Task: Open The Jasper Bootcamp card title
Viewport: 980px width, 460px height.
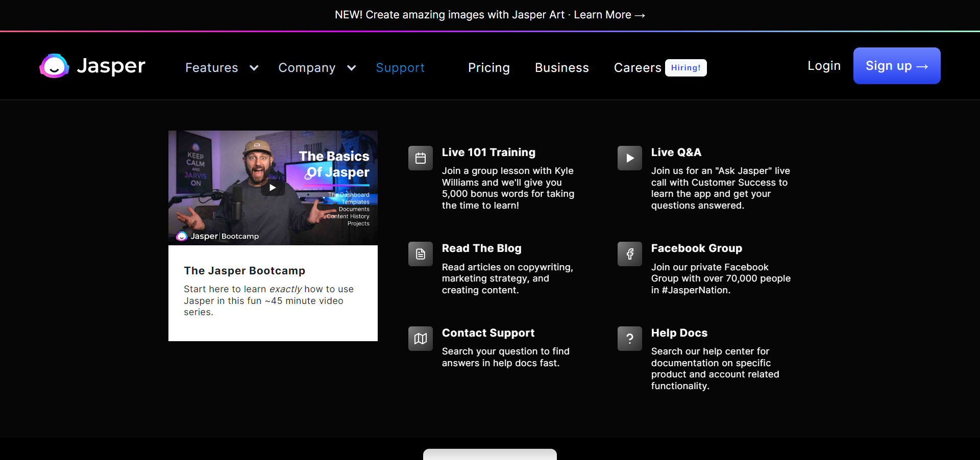Action: [x=244, y=271]
